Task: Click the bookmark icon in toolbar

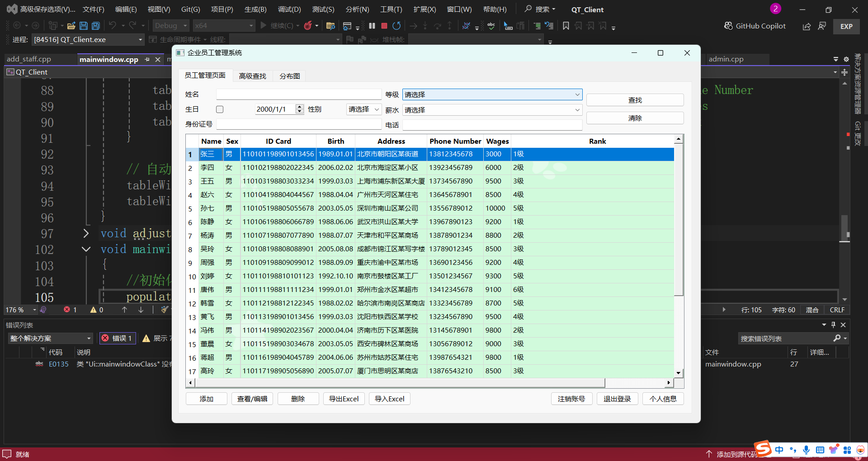Action: (x=566, y=26)
